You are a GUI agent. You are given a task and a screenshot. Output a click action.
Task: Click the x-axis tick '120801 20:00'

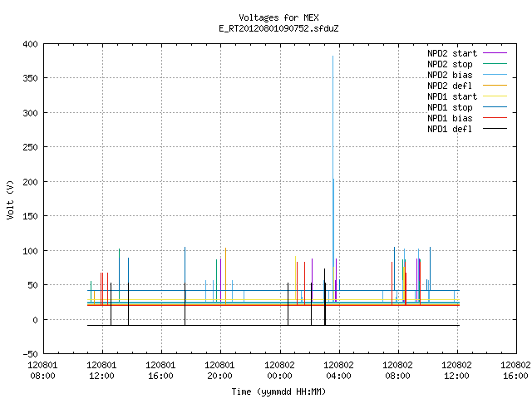pyautogui.click(x=219, y=371)
